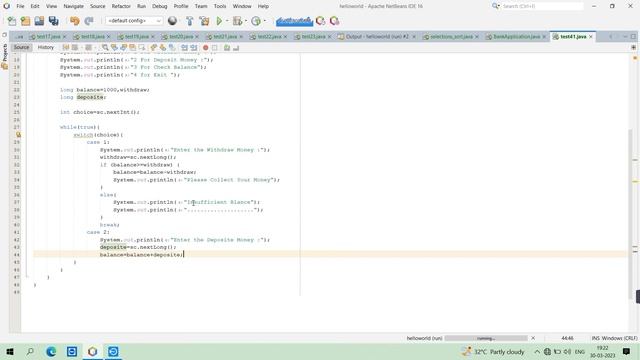Screen dimensions: 640x360
Task: Switch to the test20.java tab
Action: coord(181,37)
